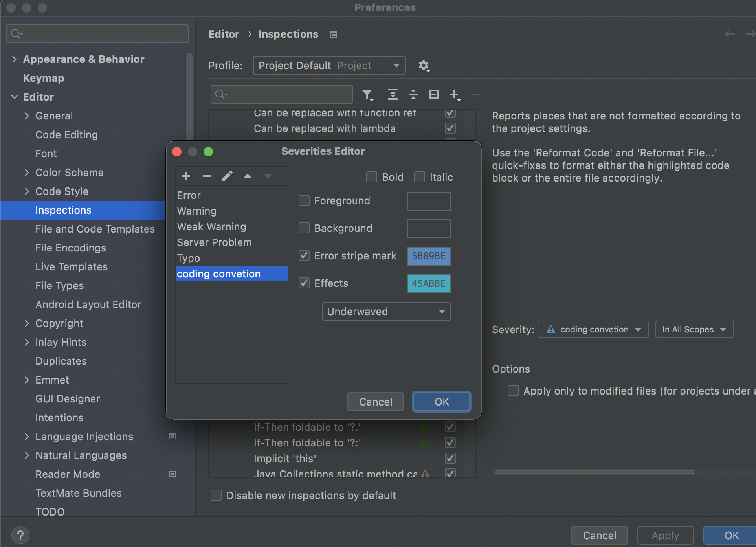Image resolution: width=756 pixels, height=547 pixels.
Task: Open the Underwaved effect type dropdown
Action: (386, 312)
